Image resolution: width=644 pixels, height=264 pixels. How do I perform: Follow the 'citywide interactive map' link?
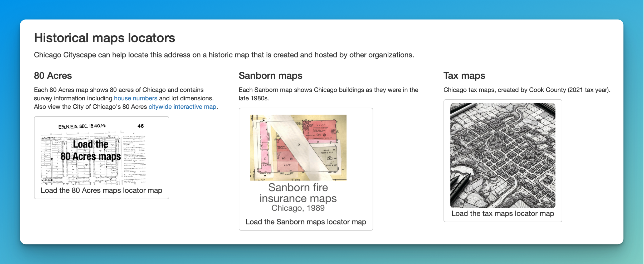182,107
